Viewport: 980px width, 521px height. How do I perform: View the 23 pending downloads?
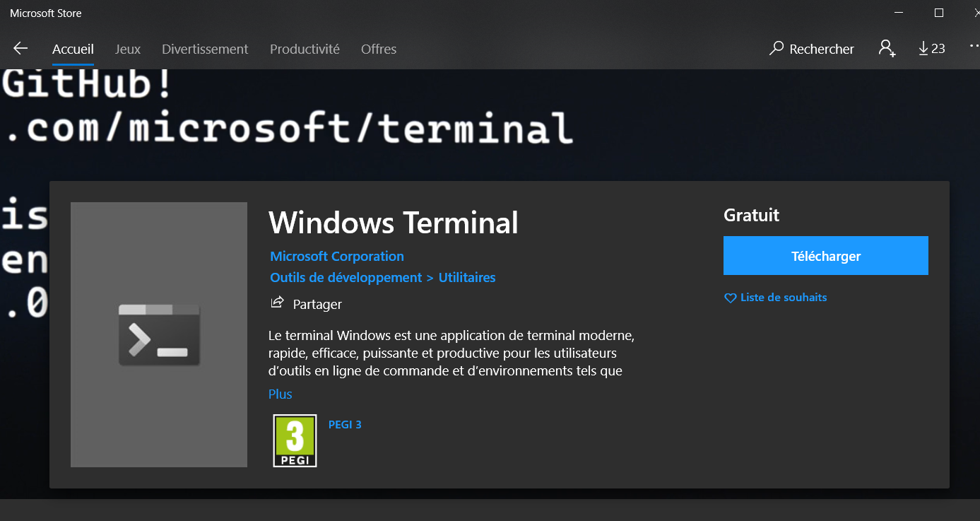[x=931, y=48]
